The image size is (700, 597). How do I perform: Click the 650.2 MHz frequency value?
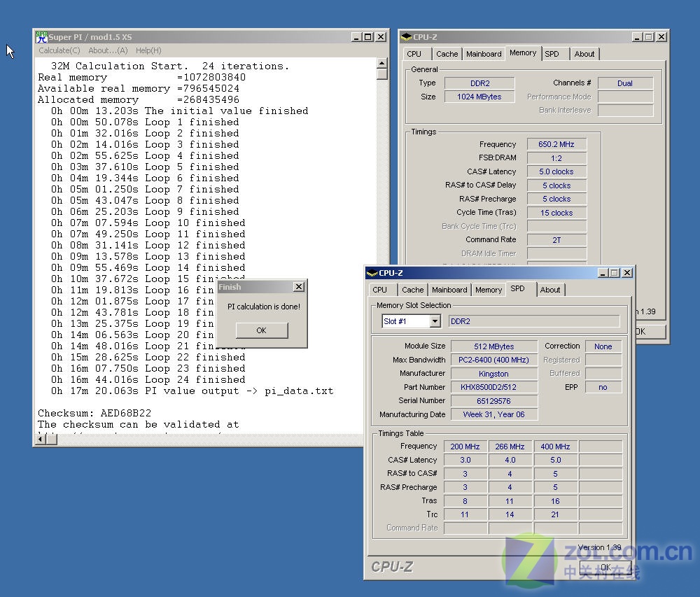pos(556,144)
